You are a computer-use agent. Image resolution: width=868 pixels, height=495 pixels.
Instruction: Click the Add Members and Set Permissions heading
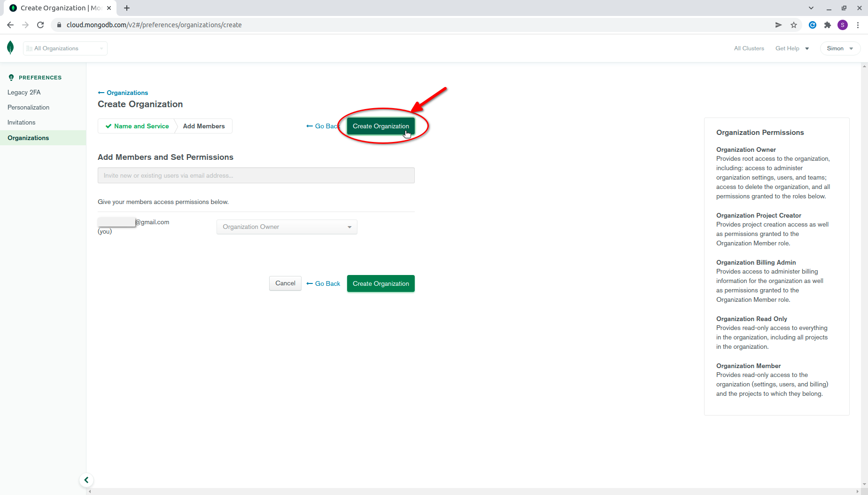165,157
